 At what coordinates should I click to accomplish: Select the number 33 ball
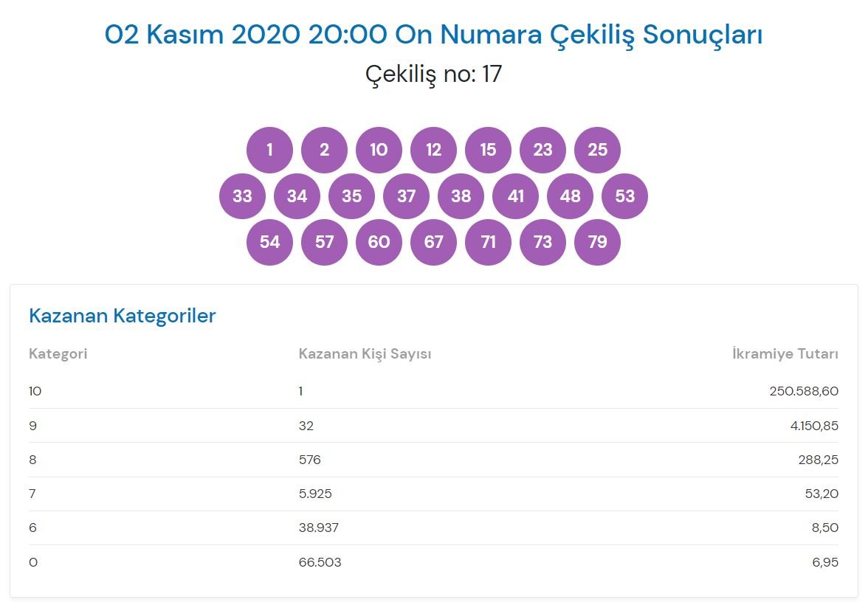[x=242, y=196]
